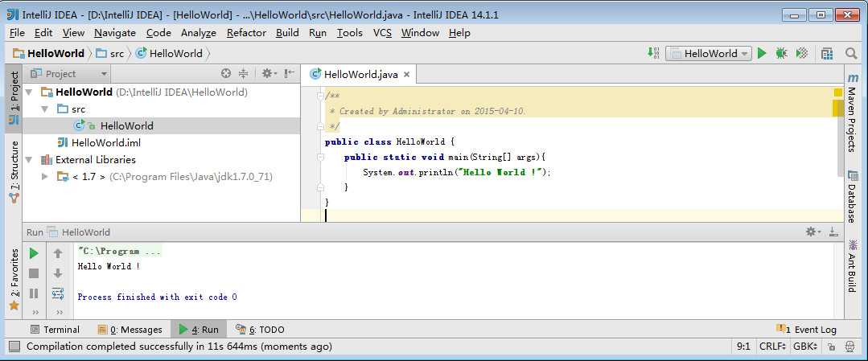Open the File menu
Screen dimensions: 868x361
coord(17,33)
